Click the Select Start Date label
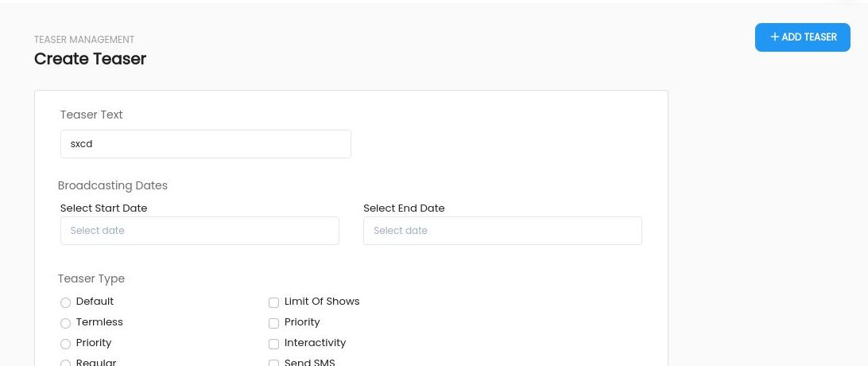Viewport: 868px width, 366px height. (x=103, y=208)
